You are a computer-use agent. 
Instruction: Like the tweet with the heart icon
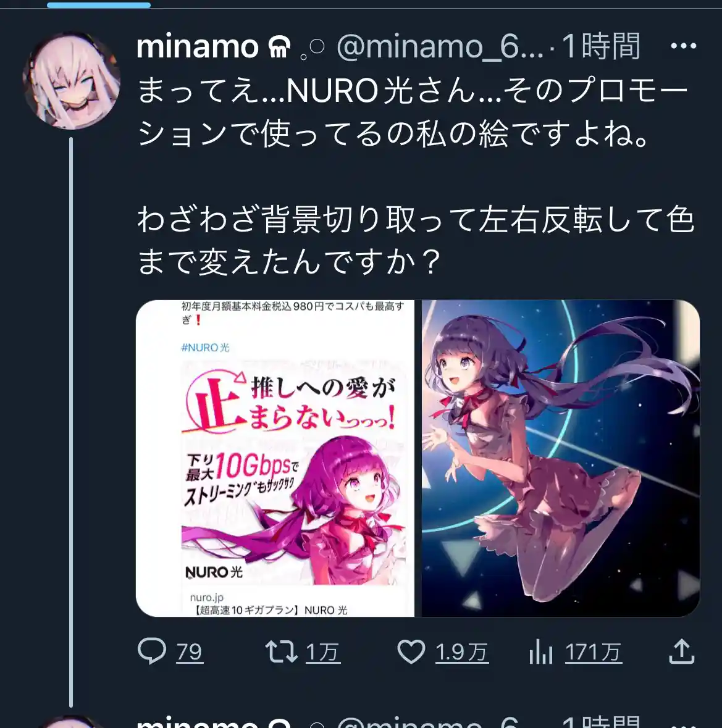point(411,651)
